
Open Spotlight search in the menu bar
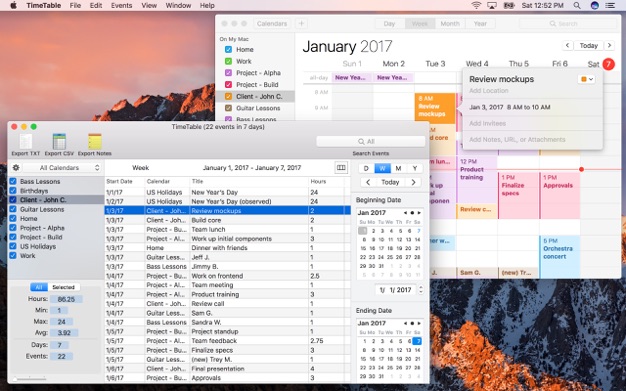click(577, 6)
